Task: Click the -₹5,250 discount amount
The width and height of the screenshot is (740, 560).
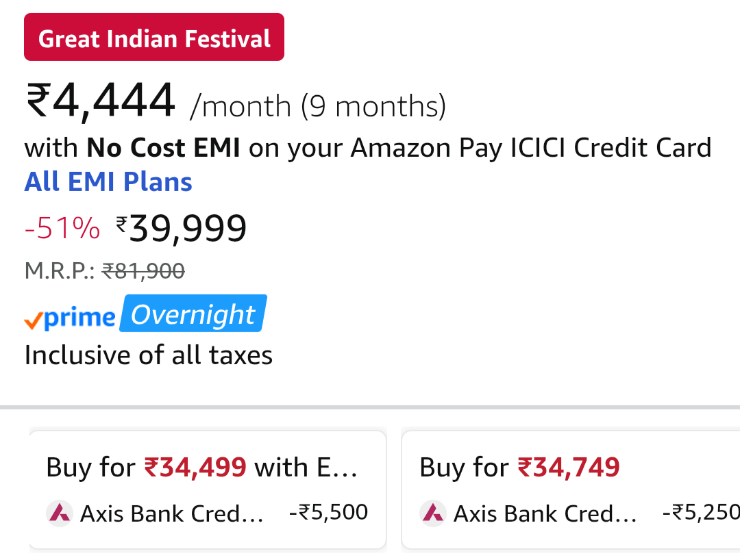Action: coord(700,512)
